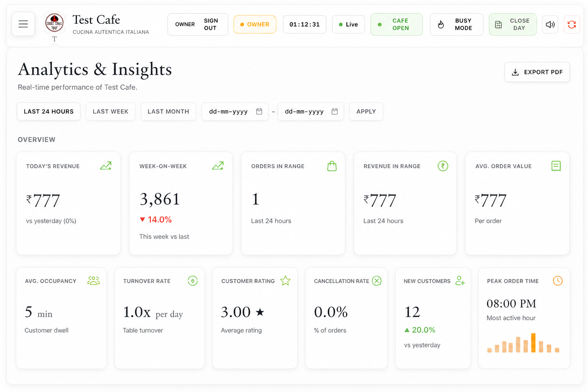The width and height of the screenshot is (588, 392).
Task: Click the Test Cafe logo image
Action: pyautogui.click(x=54, y=23)
